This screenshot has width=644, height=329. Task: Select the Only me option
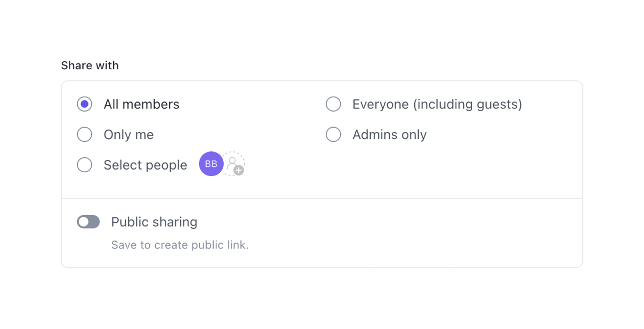[x=84, y=134]
